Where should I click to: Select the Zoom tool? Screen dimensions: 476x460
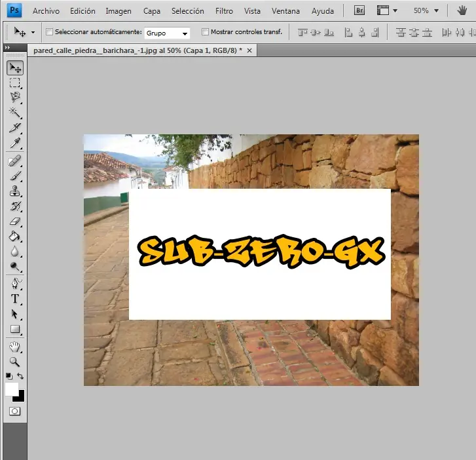15,362
